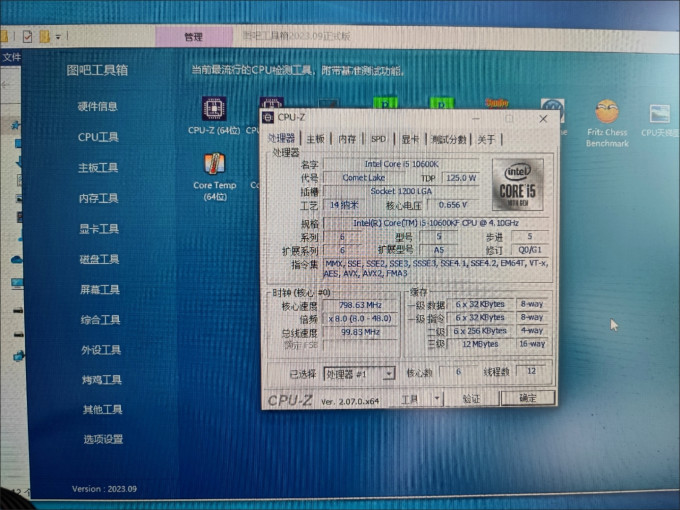
Task: Open the 文件 menu in Explorer
Action: tap(11, 57)
